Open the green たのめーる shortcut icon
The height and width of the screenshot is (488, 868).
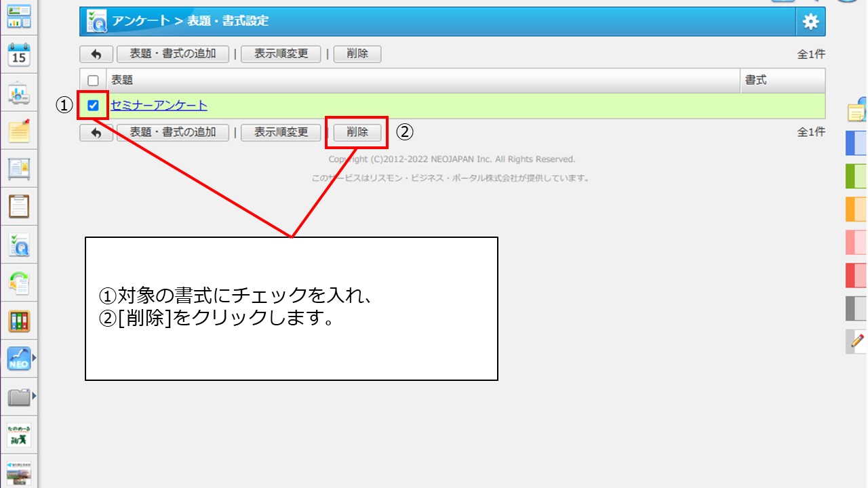19,435
